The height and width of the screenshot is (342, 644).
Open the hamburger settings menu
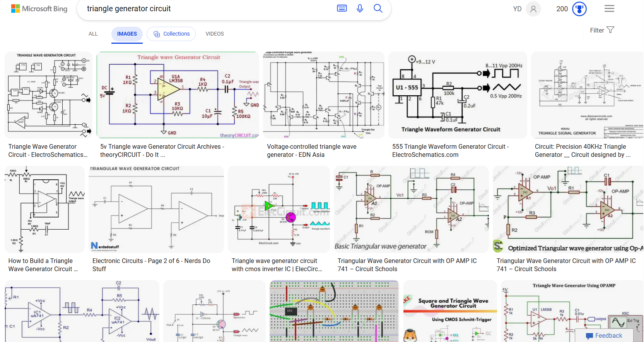[609, 9]
